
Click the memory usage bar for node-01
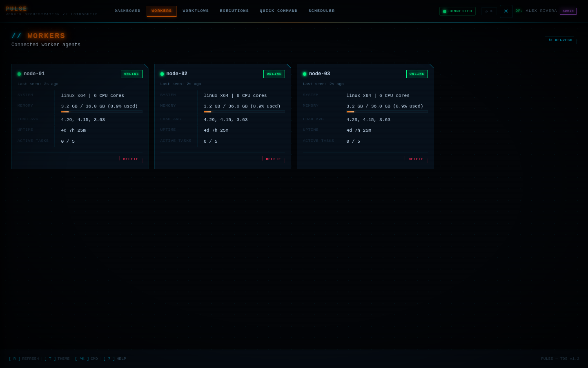[x=102, y=112]
